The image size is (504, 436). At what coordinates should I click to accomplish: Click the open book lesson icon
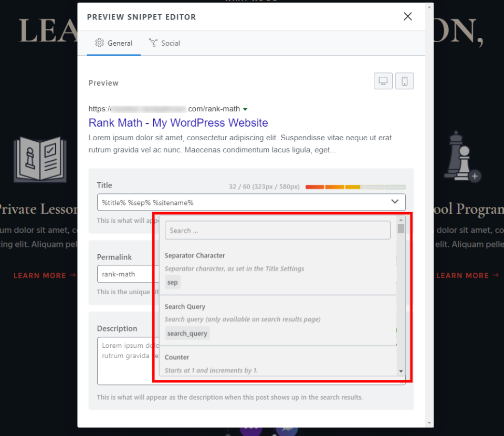pyautogui.click(x=40, y=160)
